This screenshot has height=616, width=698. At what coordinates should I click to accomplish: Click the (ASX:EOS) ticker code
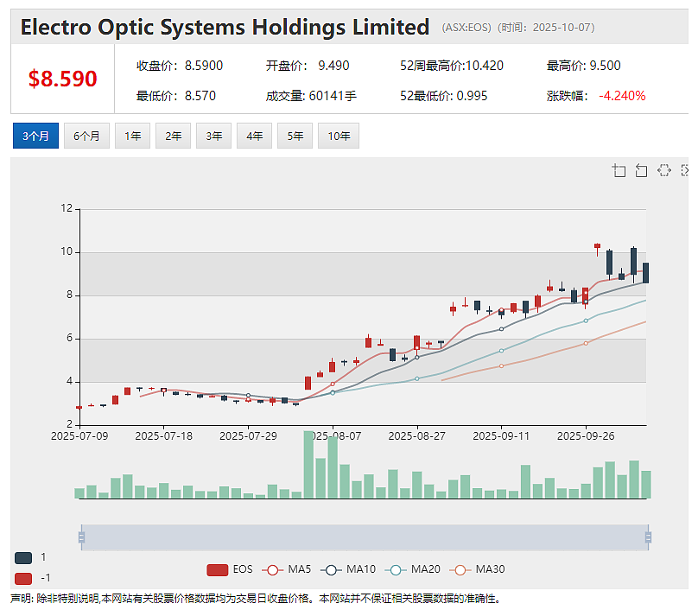pos(466,28)
